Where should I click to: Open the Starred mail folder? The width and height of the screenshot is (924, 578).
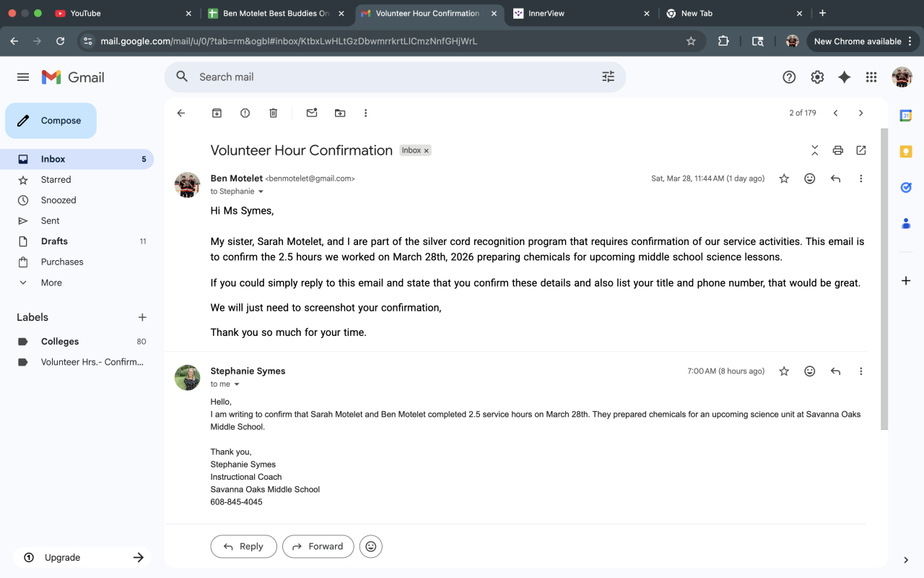pos(56,180)
